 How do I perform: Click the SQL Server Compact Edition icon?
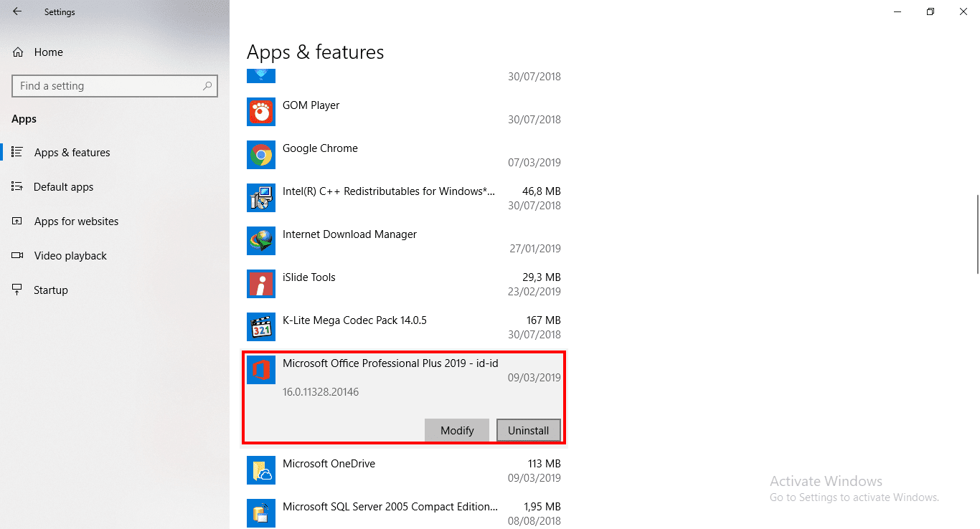(x=261, y=513)
